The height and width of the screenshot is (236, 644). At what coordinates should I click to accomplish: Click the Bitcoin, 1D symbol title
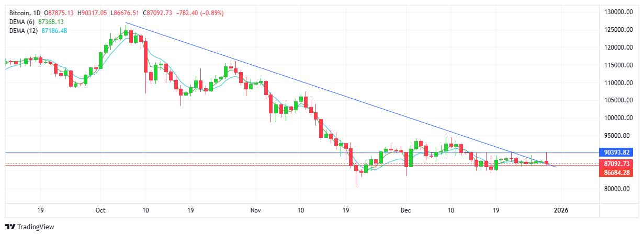pyautogui.click(x=24, y=12)
